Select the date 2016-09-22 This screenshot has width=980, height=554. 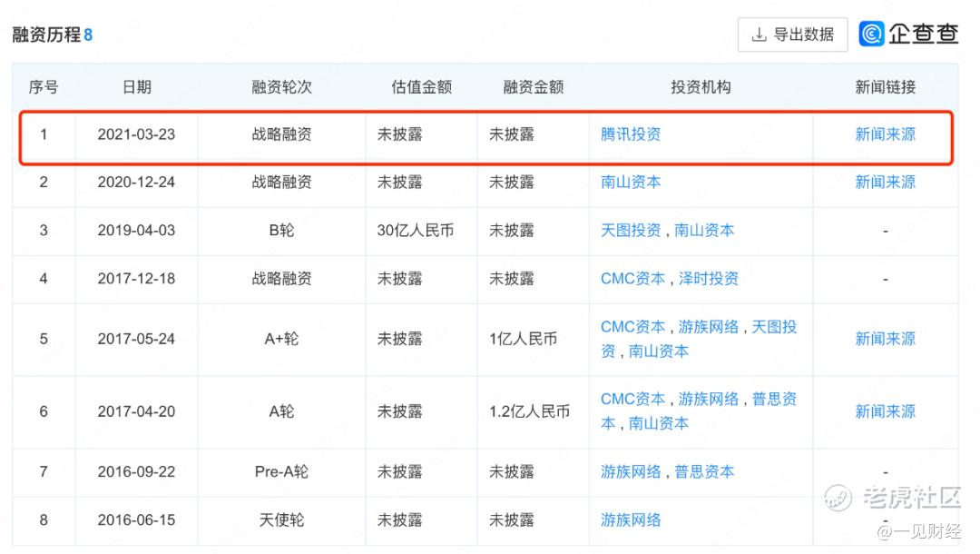click(x=136, y=471)
